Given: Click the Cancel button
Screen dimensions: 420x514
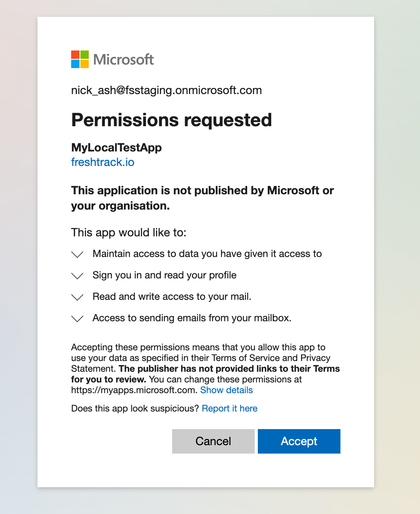Looking at the screenshot, I should pyautogui.click(x=213, y=441).
